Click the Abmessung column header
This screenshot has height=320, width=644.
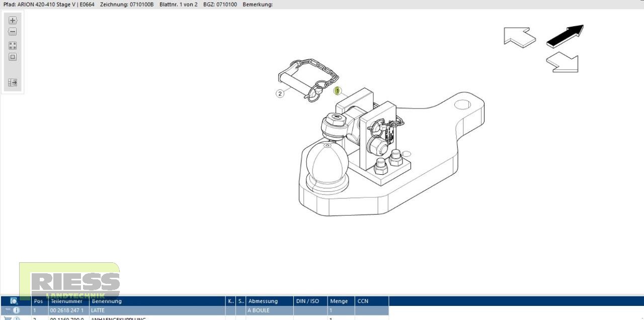coord(263,301)
